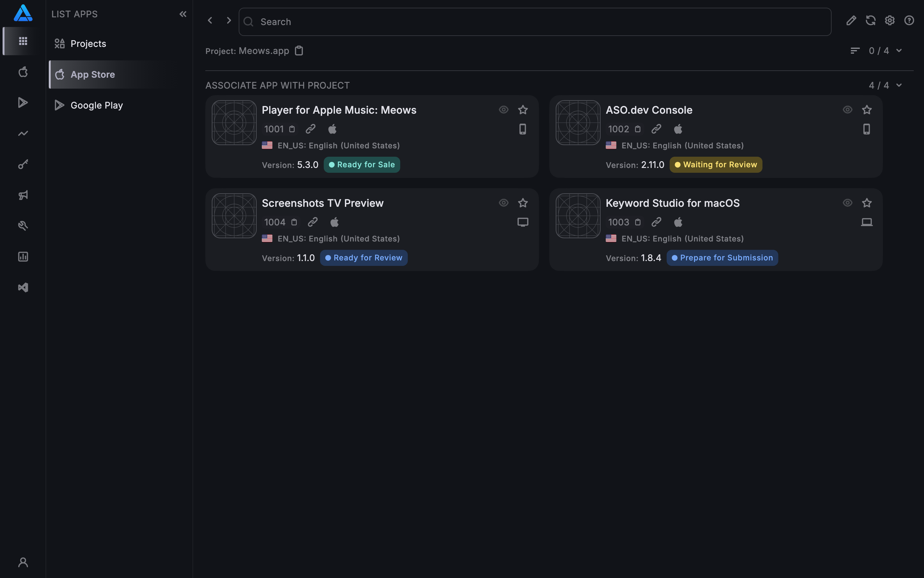This screenshot has height=578, width=924.
Task: Favorite Player for Apple Music: Meows
Action: pyautogui.click(x=523, y=110)
